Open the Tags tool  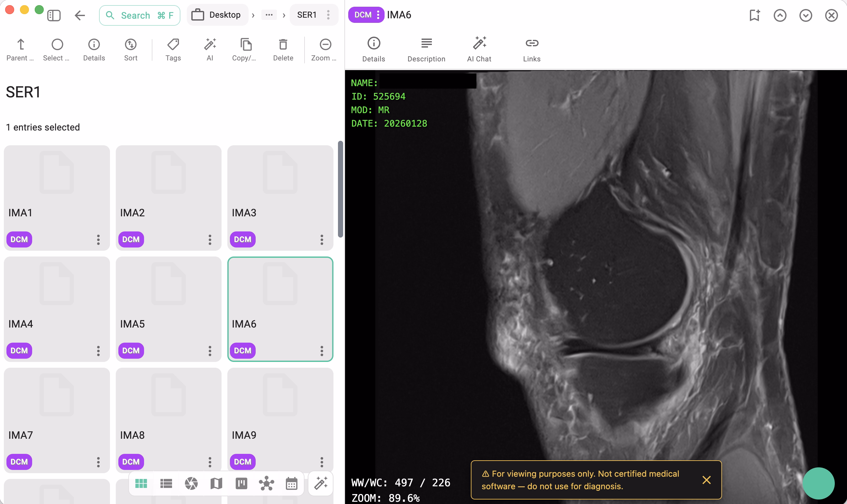coord(173,50)
